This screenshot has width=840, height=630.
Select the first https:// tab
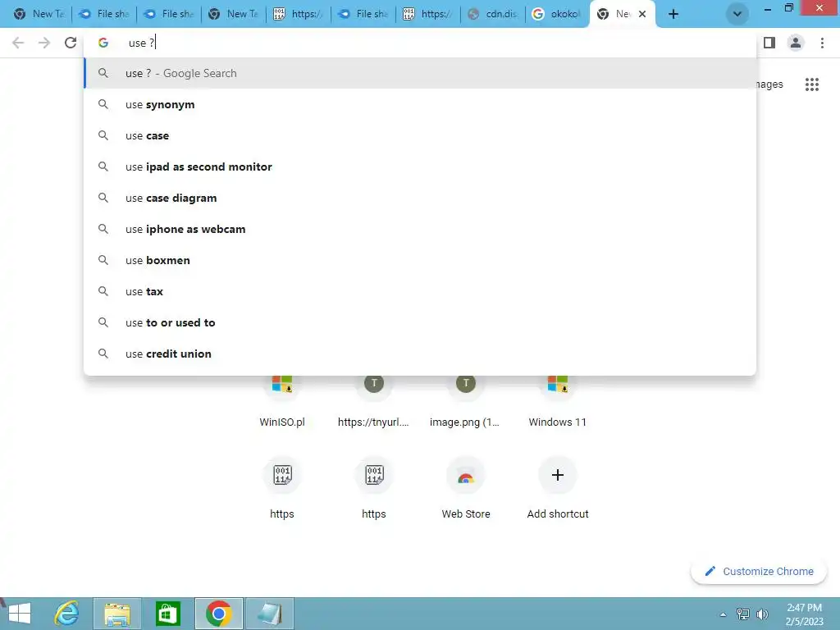299,14
